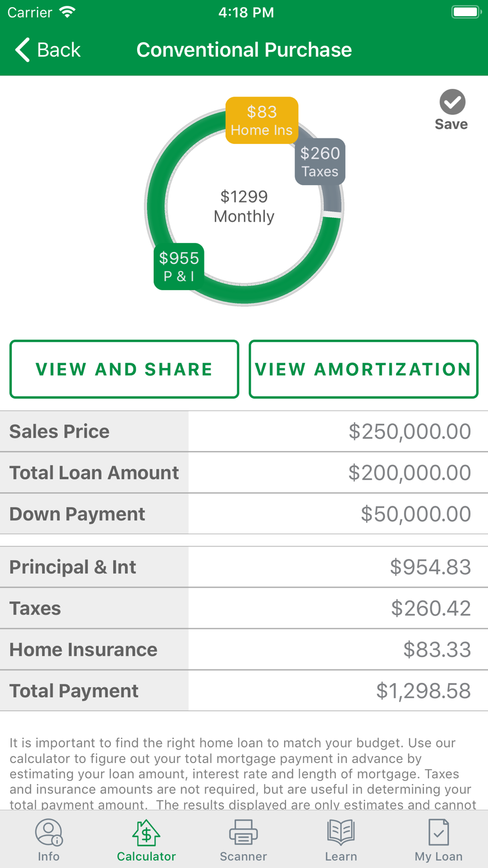Tap the Sales Price value field
Viewport: 488px width, 868px height.
coord(338,432)
